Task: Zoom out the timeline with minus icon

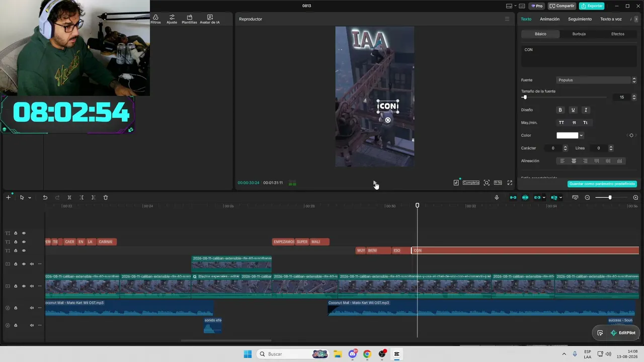Action: tap(587, 198)
